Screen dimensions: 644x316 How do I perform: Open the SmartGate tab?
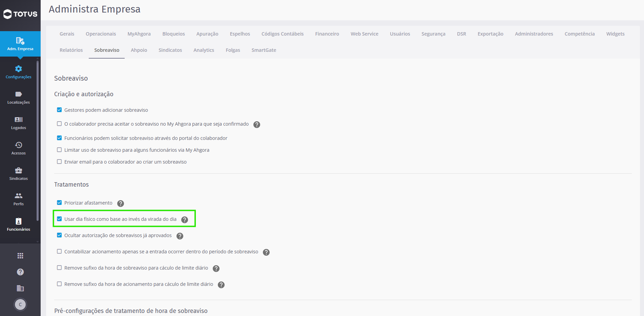264,50
